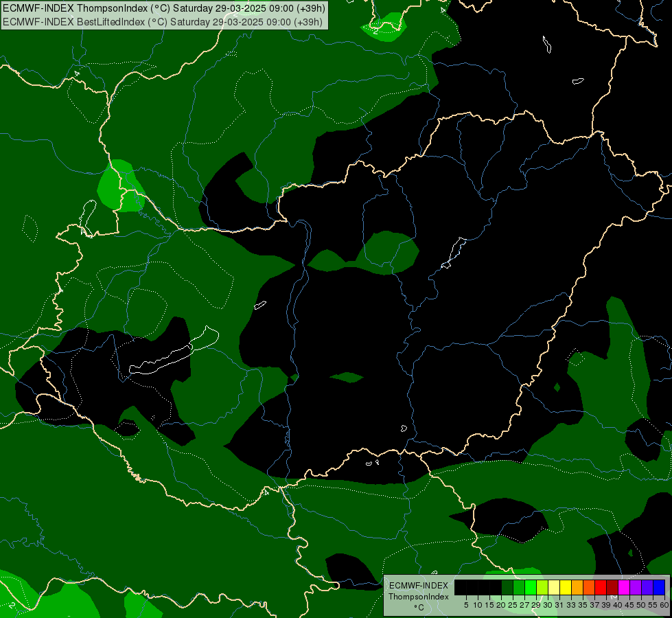Click the legend scale value '25'
This screenshot has height=618, width=672.
tap(513, 605)
